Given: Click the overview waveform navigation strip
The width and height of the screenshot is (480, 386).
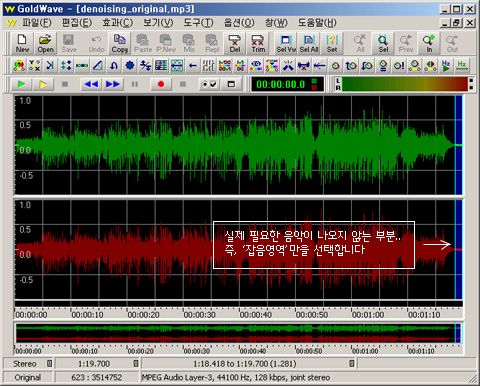Looking at the screenshot, I should 238,333.
